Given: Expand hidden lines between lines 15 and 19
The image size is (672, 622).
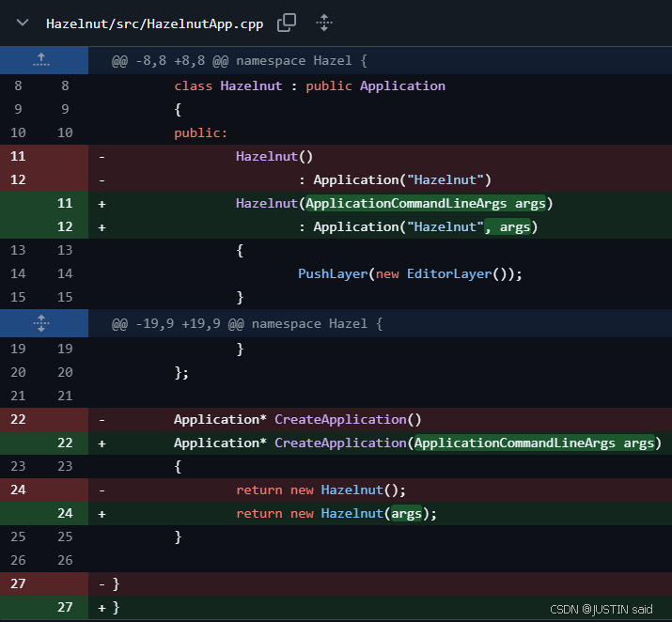Looking at the screenshot, I should point(41,323).
